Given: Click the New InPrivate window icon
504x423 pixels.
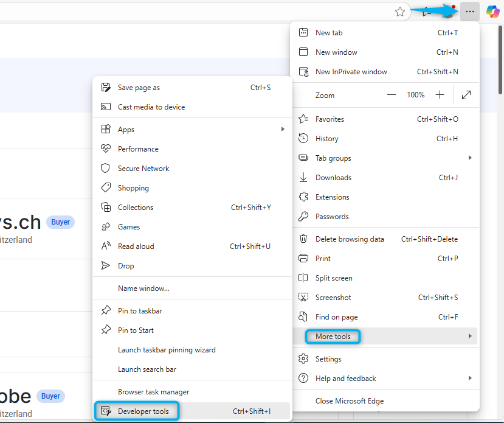Looking at the screenshot, I should coord(303,71).
